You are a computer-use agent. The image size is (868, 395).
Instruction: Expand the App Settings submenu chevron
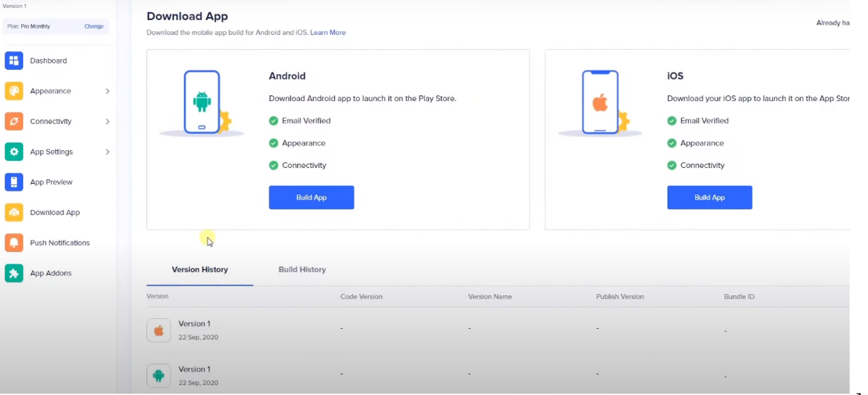(107, 152)
